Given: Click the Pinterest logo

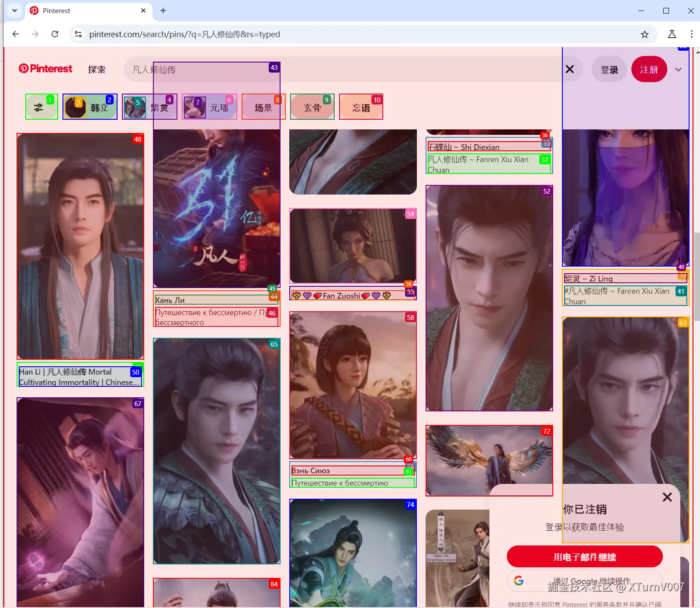Looking at the screenshot, I should [x=45, y=69].
